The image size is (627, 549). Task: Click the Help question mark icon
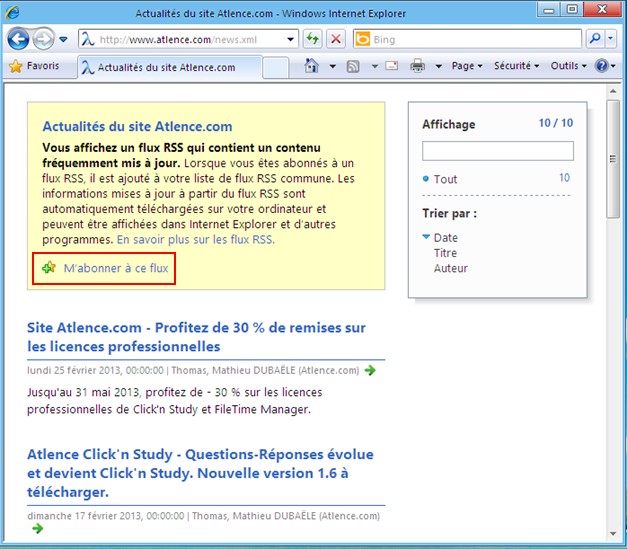(x=601, y=66)
